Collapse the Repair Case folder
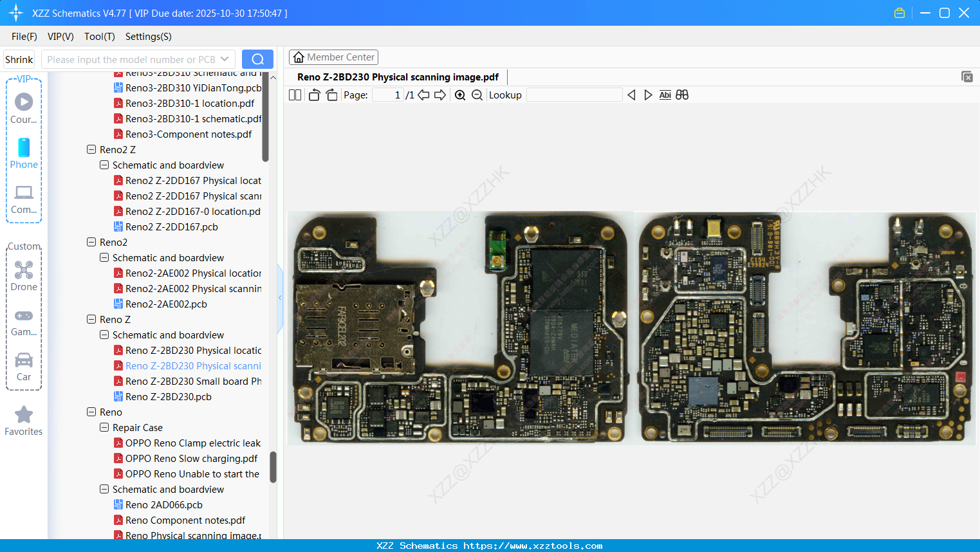 click(x=104, y=427)
